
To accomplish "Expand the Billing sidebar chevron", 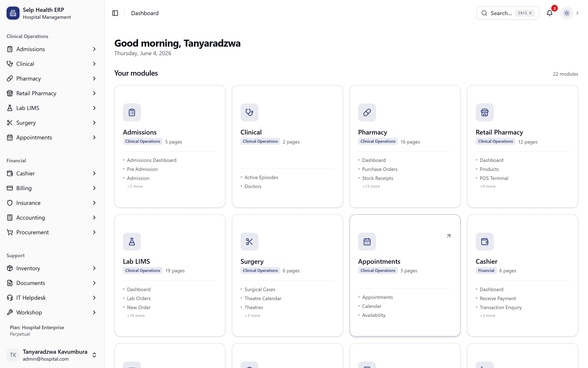I will click(94, 188).
